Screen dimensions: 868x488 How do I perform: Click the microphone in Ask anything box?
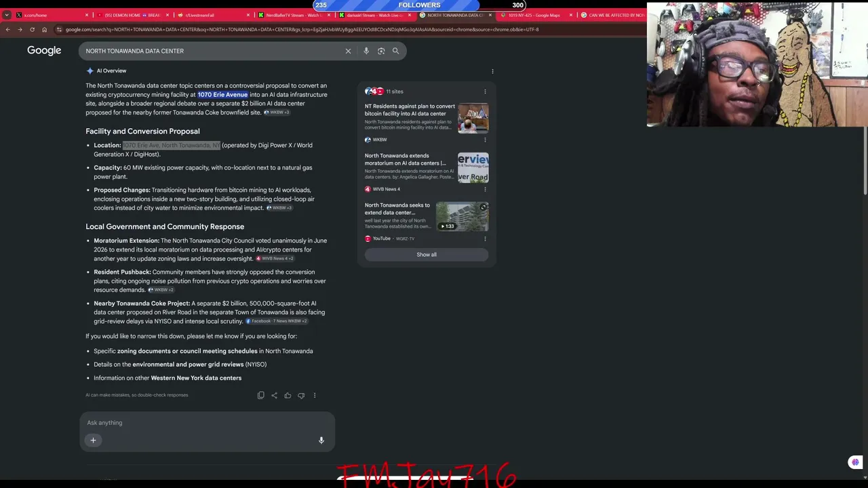pyautogui.click(x=321, y=441)
